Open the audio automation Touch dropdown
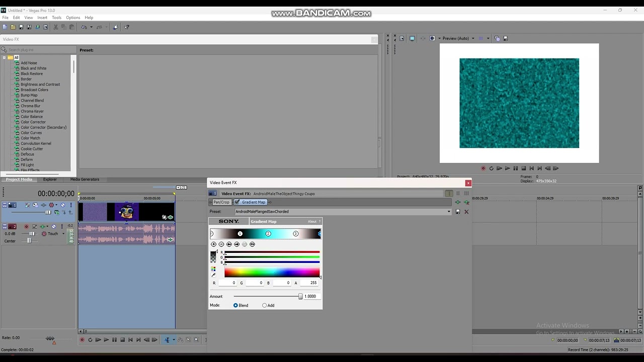The height and width of the screenshot is (362, 644). click(63, 234)
